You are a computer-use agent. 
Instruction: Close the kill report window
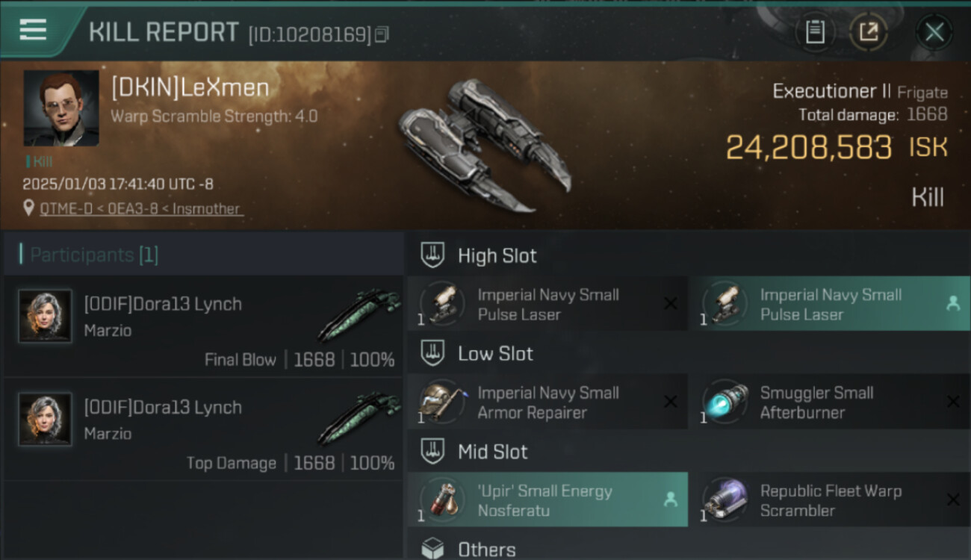pos(934,32)
